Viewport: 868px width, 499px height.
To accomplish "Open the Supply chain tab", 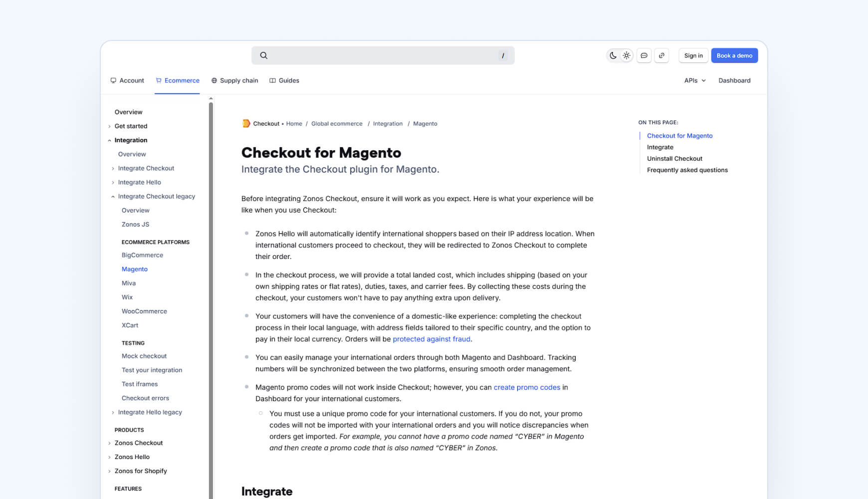I will point(234,80).
